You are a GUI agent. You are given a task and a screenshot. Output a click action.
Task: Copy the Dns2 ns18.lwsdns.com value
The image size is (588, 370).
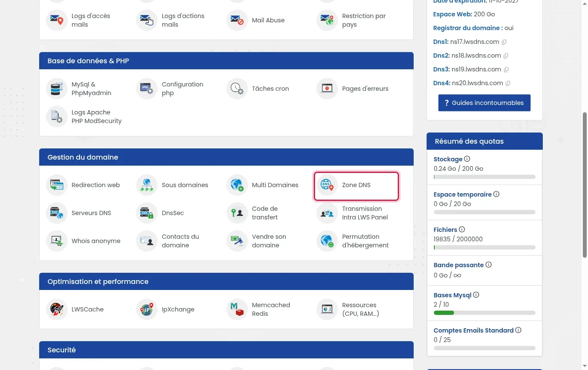[x=506, y=56]
